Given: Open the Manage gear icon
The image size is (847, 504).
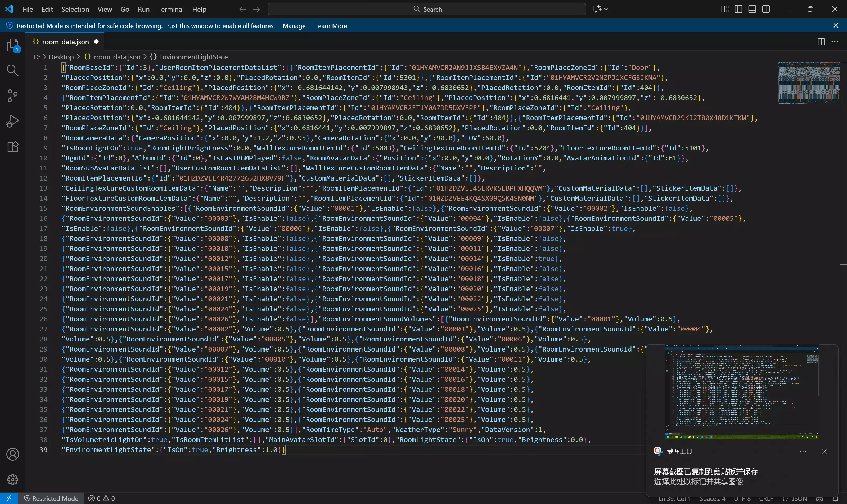Looking at the screenshot, I should coord(12,480).
